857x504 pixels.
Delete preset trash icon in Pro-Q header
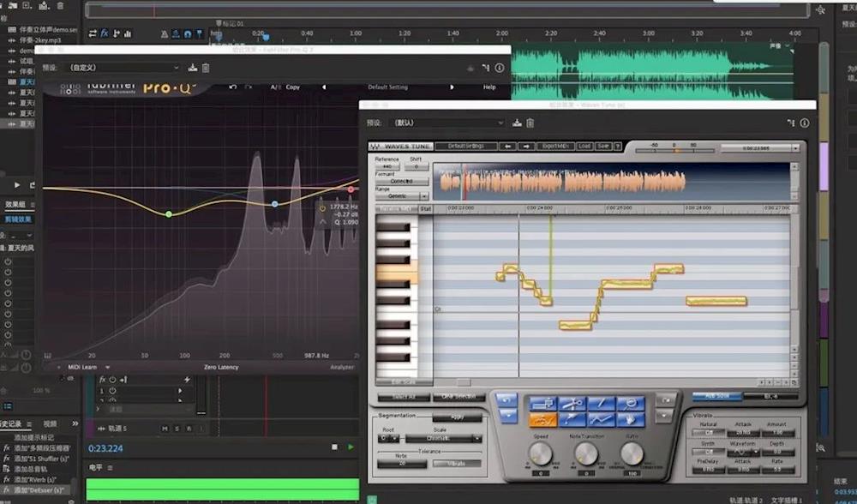click(206, 68)
